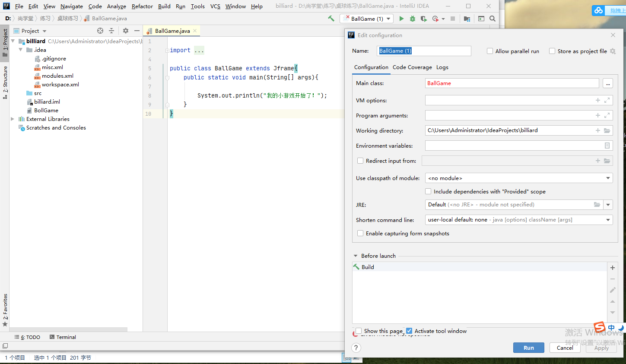Select the Configuration tab
Screen dimensions: 626x364
[371, 67]
